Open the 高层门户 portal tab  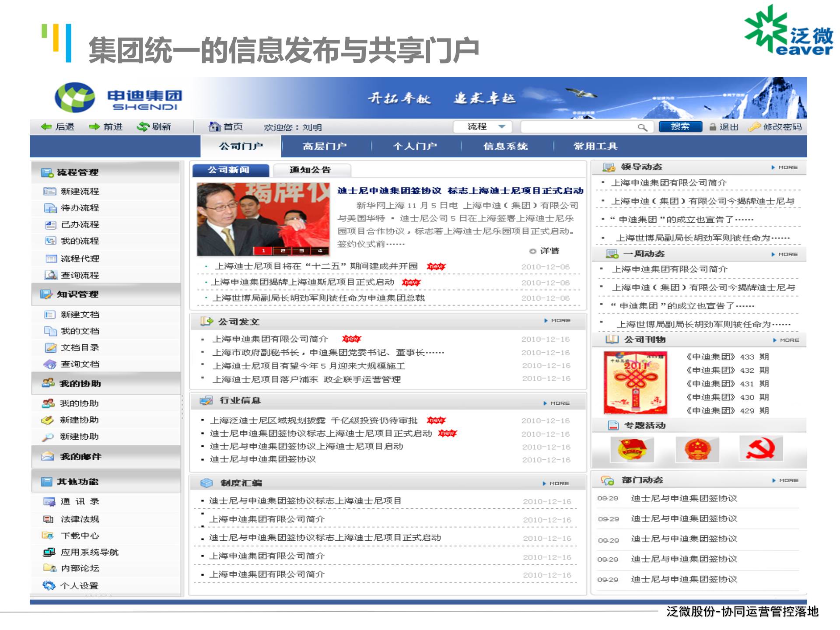[x=325, y=146]
